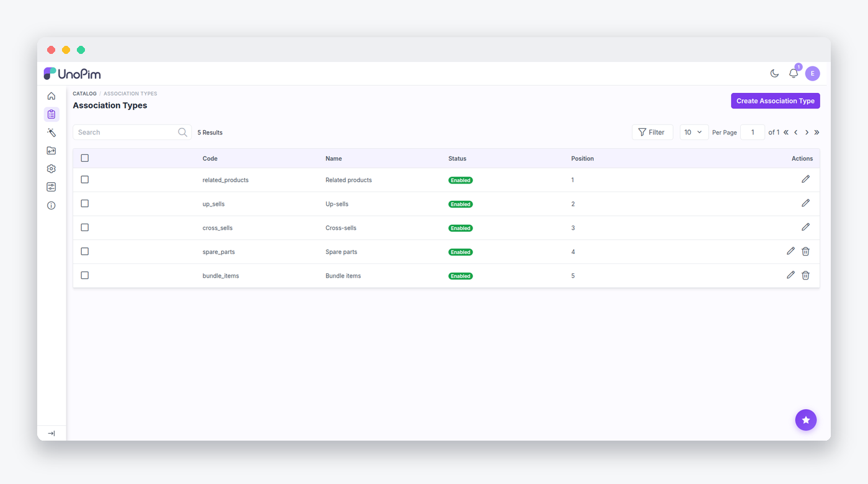Delete the spare_parts association type

click(x=805, y=251)
